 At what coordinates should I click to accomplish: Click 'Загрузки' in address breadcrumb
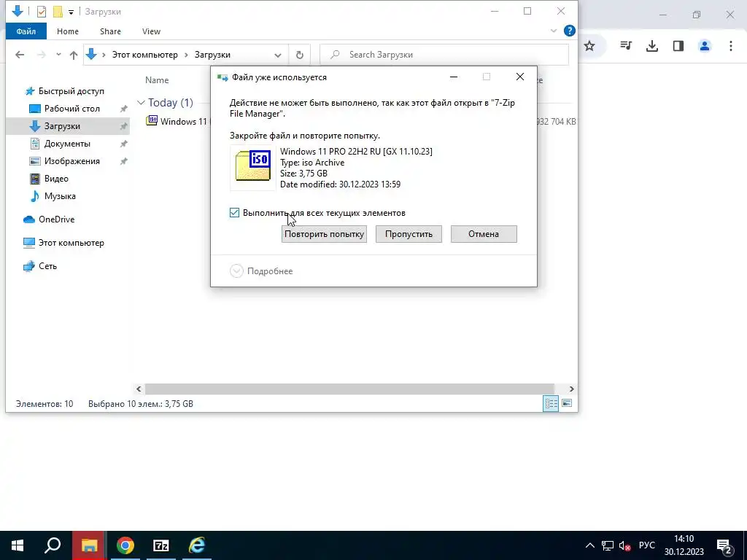(x=212, y=55)
